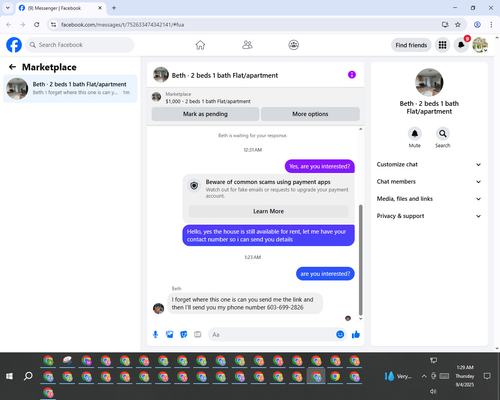Image resolution: width=500 pixels, height=400 pixels.
Task: Open the Friends icon in top navigation
Action: coord(247,45)
